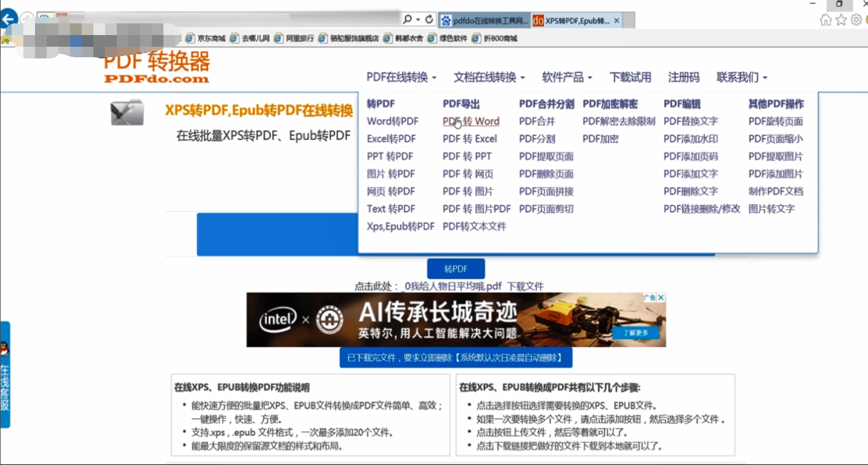868x465 pixels.
Task: Click the refresh icon in address bar
Action: tap(430, 19)
